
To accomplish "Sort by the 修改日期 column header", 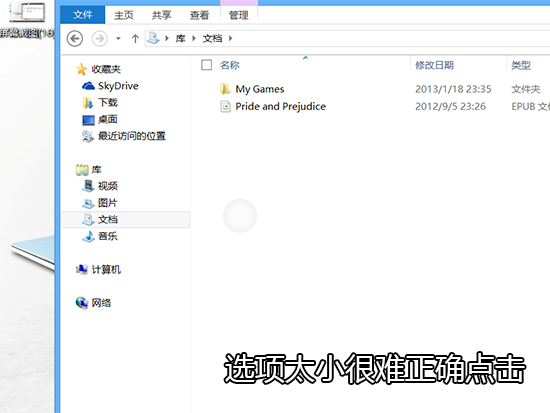I will (434, 65).
